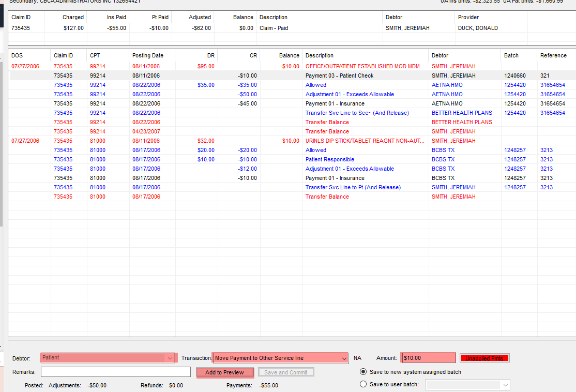Select the Claim - Paid summary row
The height and width of the screenshot is (392, 576).
point(292,28)
